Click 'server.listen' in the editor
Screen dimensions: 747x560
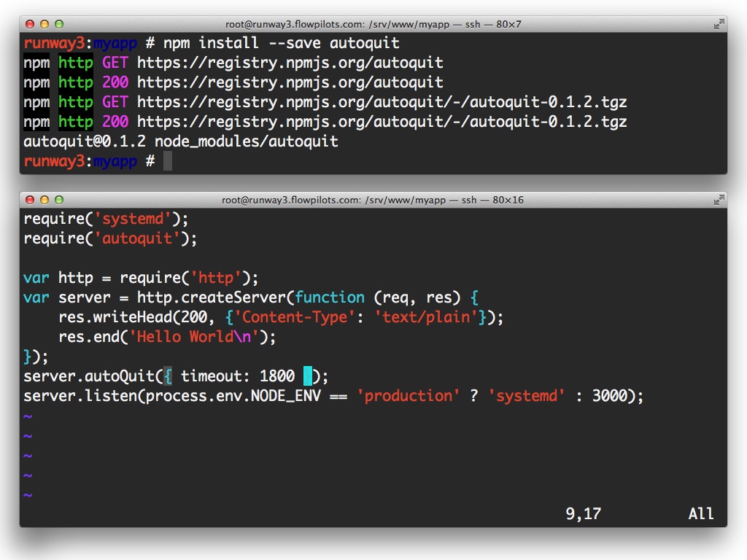[80, 396]
